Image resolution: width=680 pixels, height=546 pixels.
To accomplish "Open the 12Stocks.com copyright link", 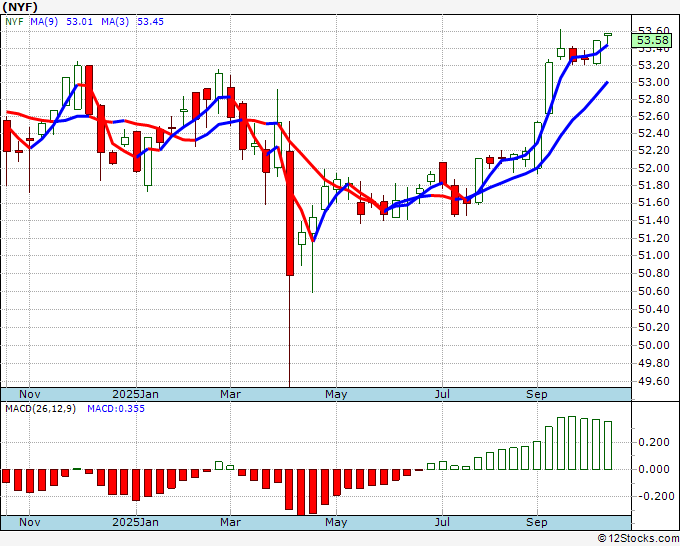I will coord(636,538).
